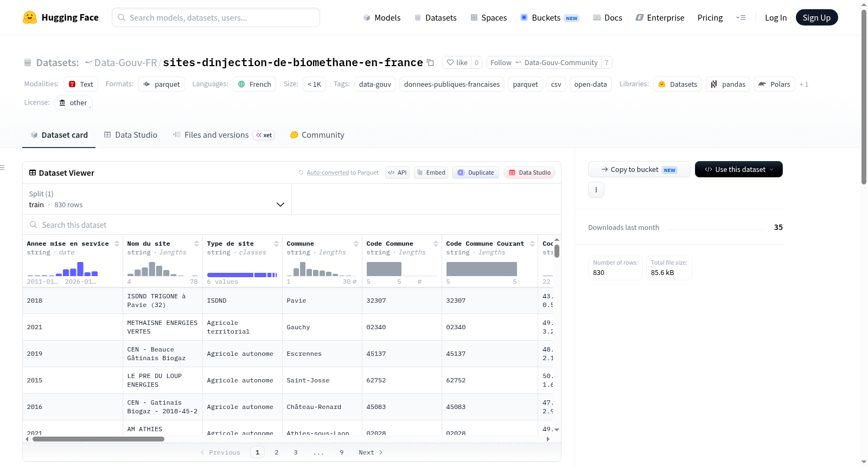Viewport: 868px width, 467px height.
Task: Copy the dataset name with the copy icon
Action: coord(430,62)
